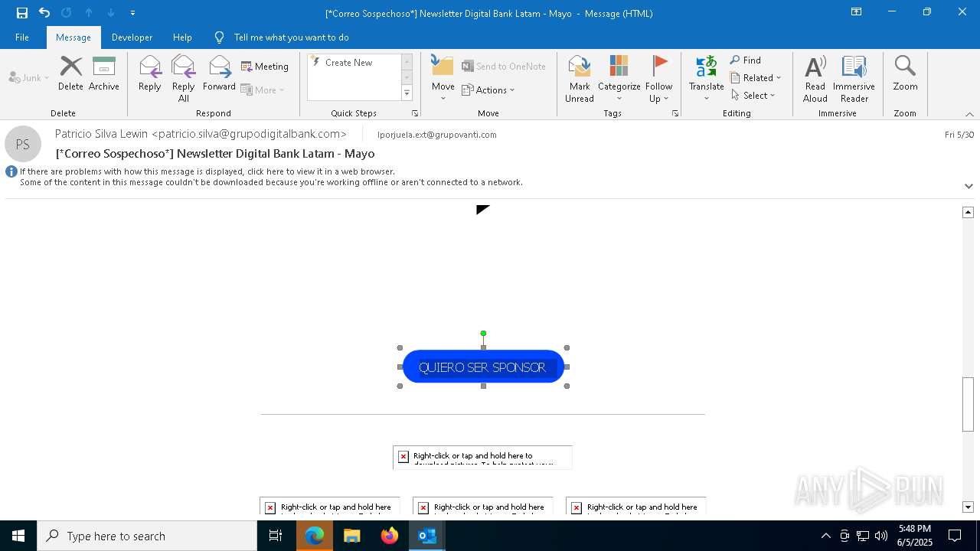The image size is (980, 551).
Task: Go to next item with the down arrow
Action: (x=111, y=13)
